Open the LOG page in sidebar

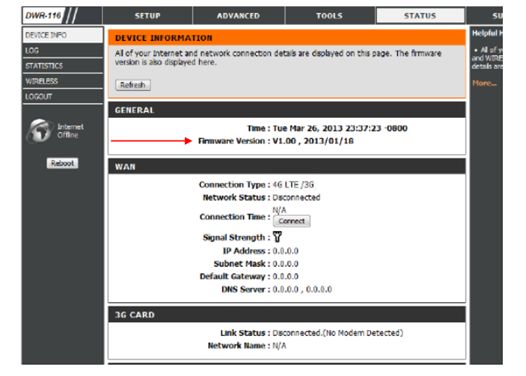(63, 50)
